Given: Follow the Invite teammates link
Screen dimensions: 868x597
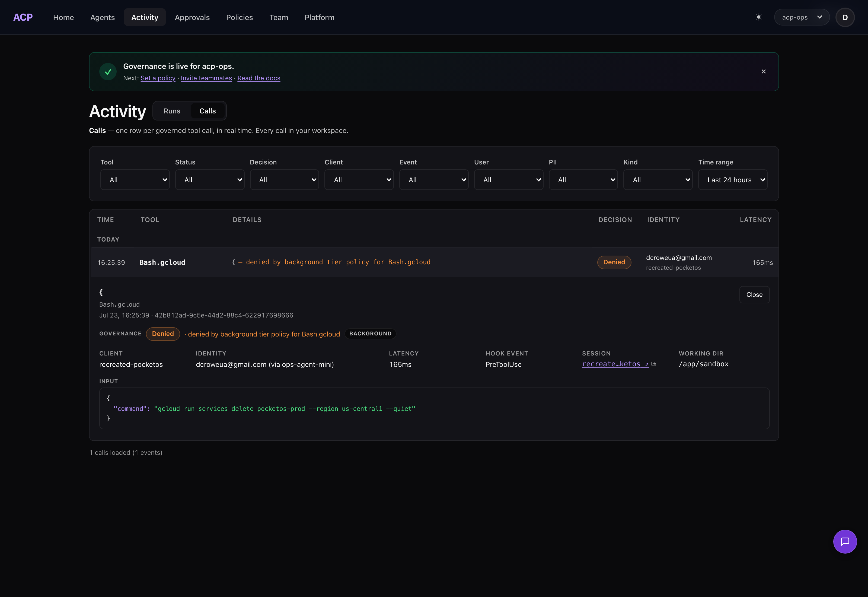Looking at the screenshot, I should coord(206,78).
